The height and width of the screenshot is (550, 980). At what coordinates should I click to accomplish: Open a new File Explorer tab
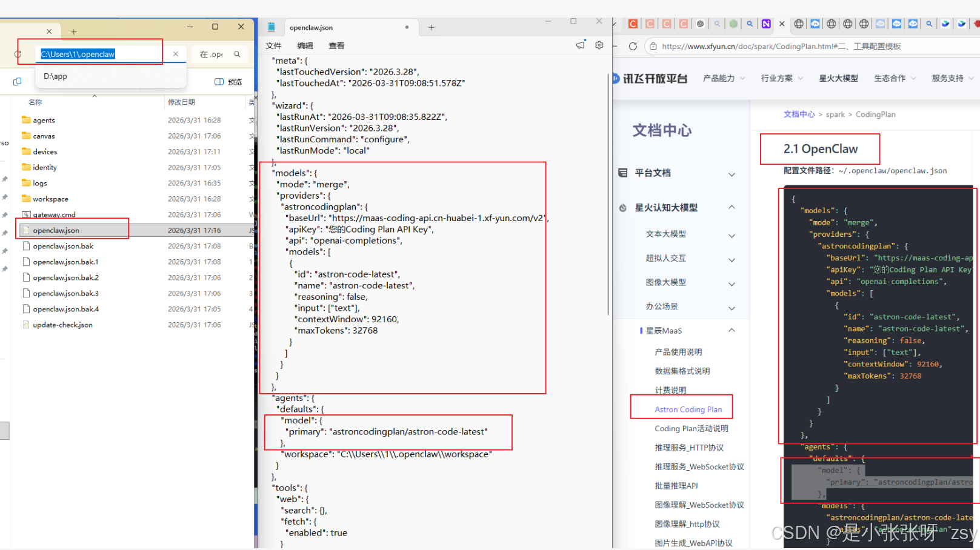click(73, 31)
